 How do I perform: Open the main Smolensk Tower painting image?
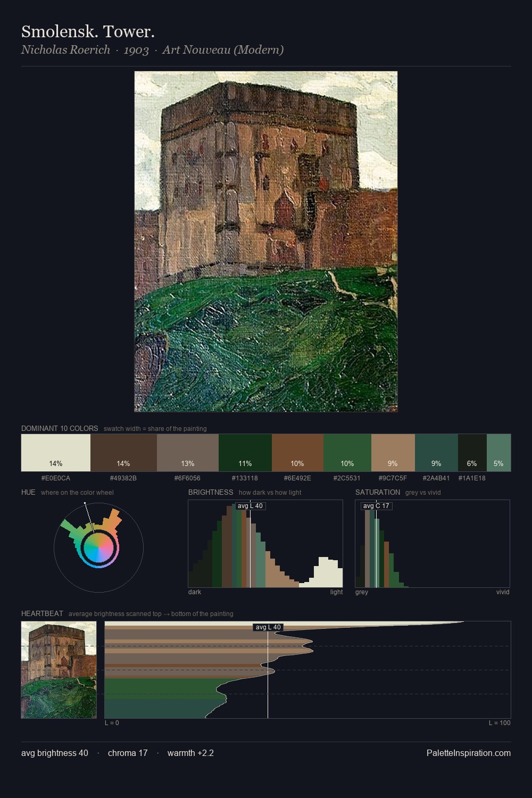(266, 242)
